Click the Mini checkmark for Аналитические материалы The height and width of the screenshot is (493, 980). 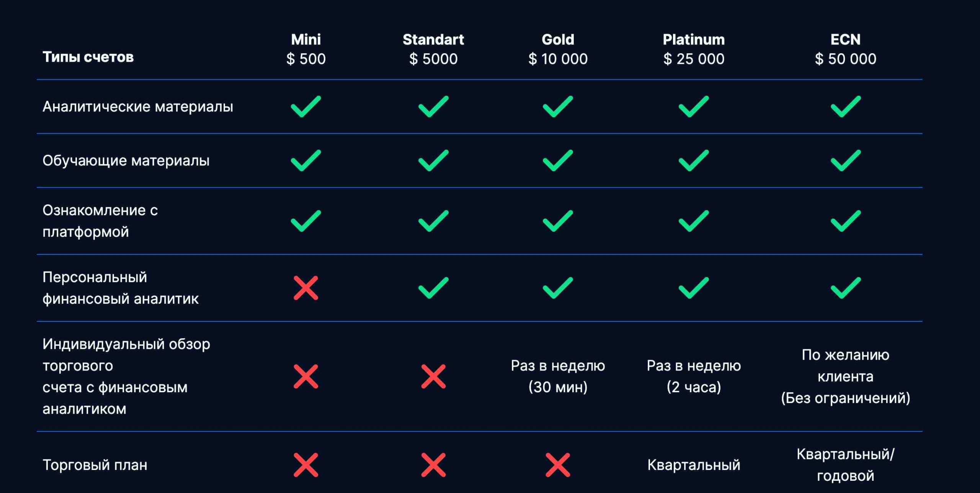pos(305,106)
